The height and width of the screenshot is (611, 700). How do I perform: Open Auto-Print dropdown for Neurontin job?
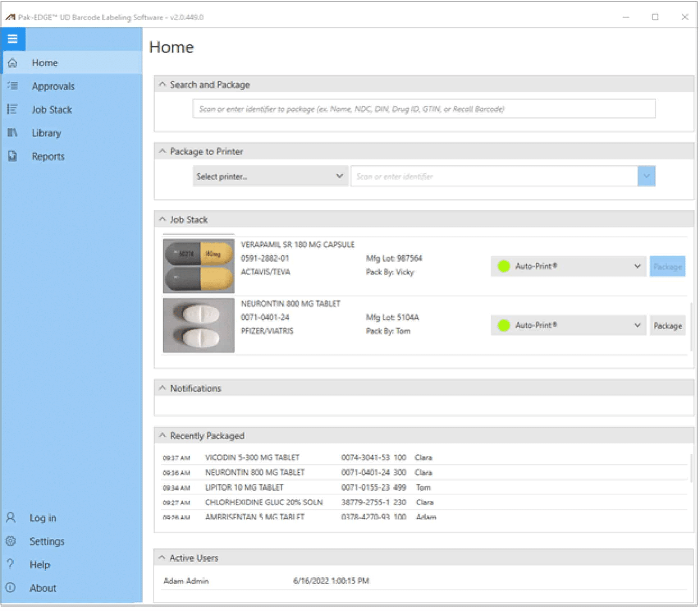569,326
